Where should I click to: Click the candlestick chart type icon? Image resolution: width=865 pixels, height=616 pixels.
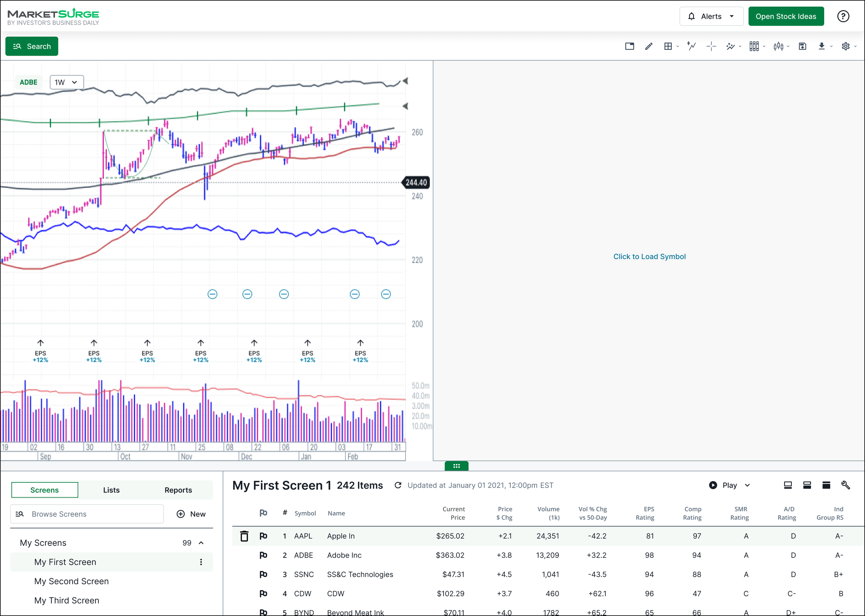[778, 46]
